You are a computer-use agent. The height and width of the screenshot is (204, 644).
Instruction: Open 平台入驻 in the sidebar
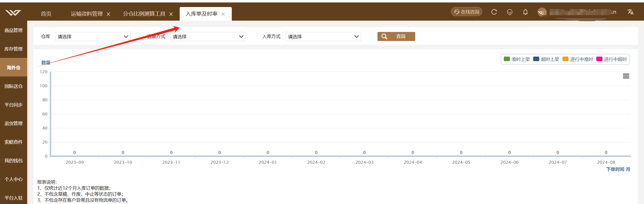click(14, 198)
